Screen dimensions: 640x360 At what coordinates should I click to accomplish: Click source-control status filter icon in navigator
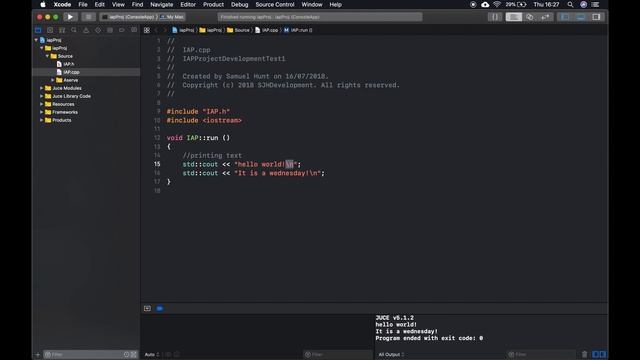click(133, 355)
